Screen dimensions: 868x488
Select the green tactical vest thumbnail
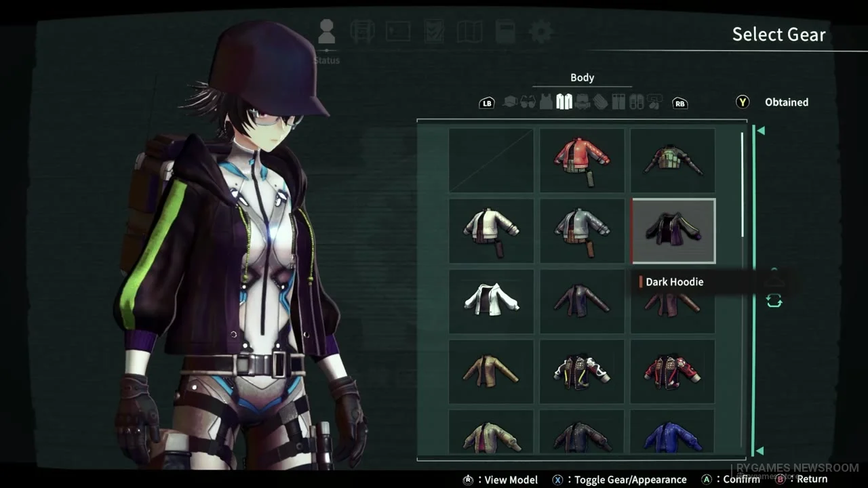tap(673, 161)
